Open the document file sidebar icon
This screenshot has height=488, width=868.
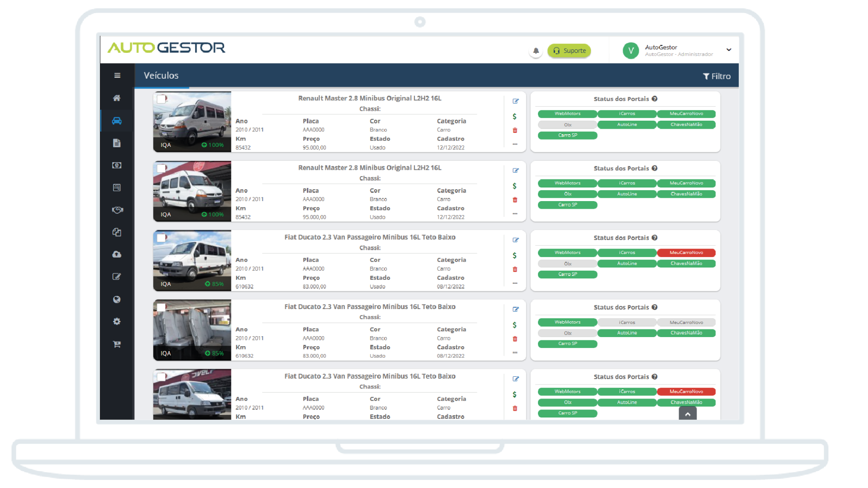[117, 143]
